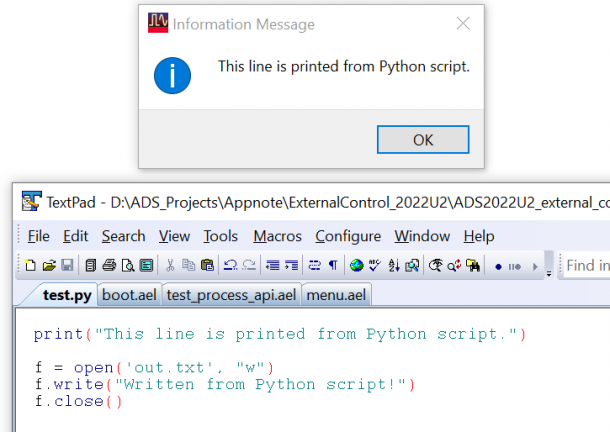Open the Configure menu

pyautogui.click(x=348, y=236)
